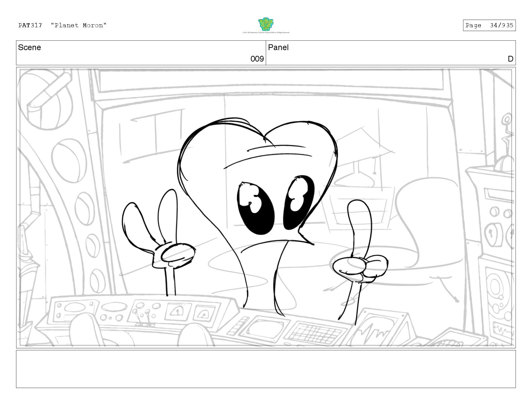Click the Patrick Star Show logo
This screenshot has width=532, height=412.
[266, 24]
